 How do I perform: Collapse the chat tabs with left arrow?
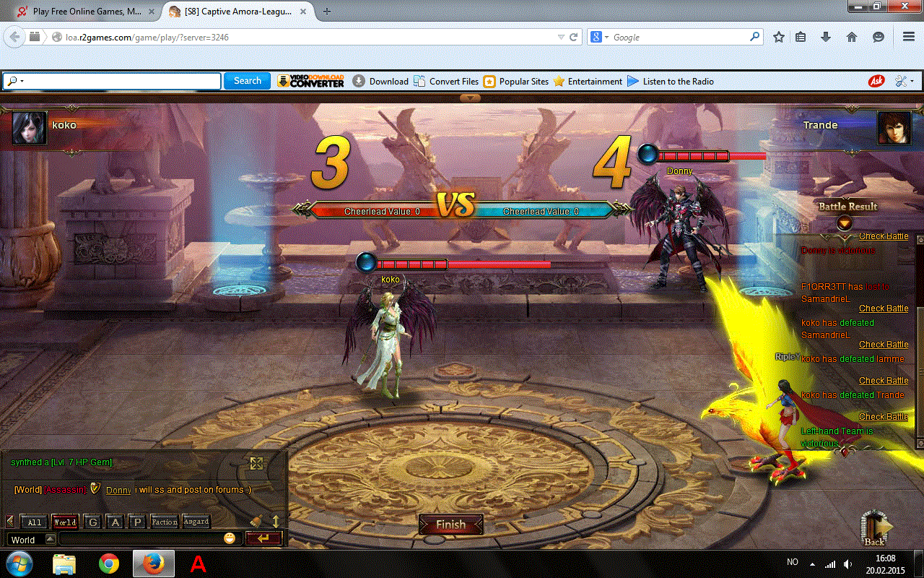coord(10,521)
